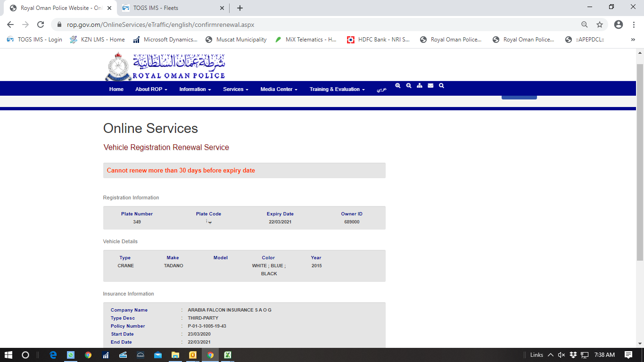This screenshot has height=362, width=644.
Task: Open the Muscat Municipality bookmark
Action: pos(236,40)
